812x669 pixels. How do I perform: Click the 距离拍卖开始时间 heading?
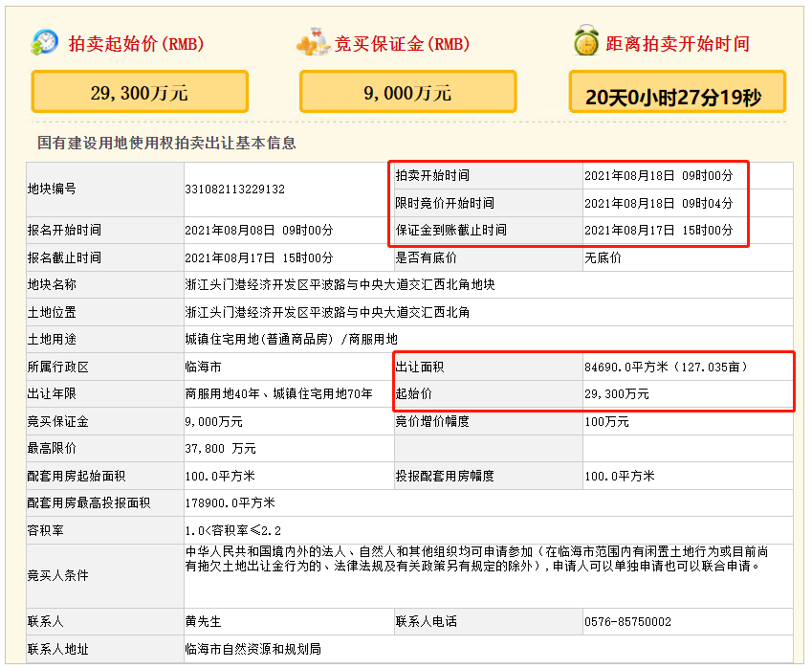pyautogui.click(x=677, y=44)
